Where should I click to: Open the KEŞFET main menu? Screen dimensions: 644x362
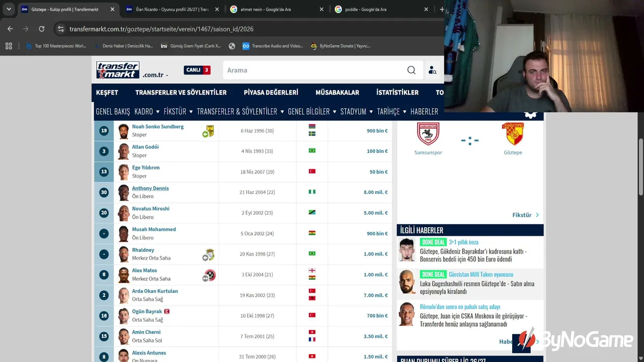click(107, 93)
